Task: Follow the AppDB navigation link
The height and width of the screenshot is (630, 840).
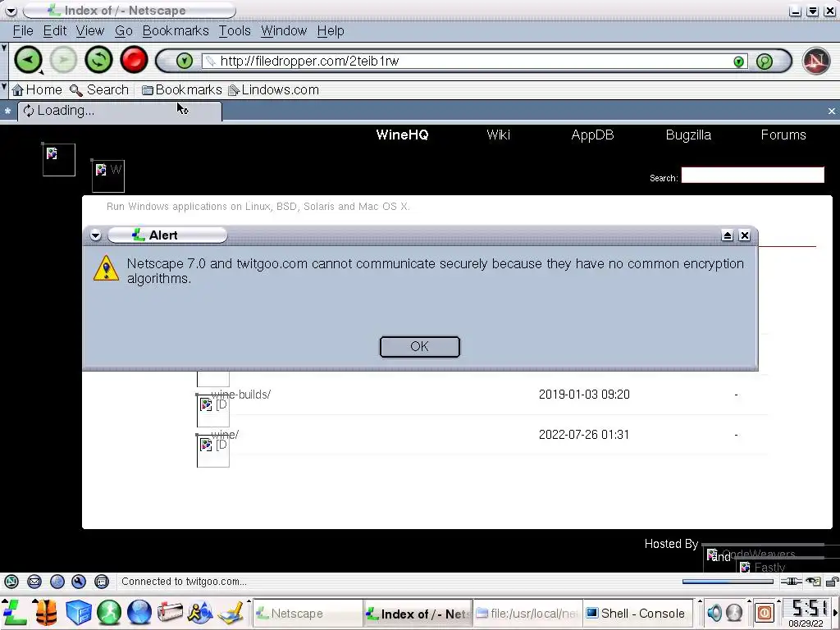Action: point(592,135)
